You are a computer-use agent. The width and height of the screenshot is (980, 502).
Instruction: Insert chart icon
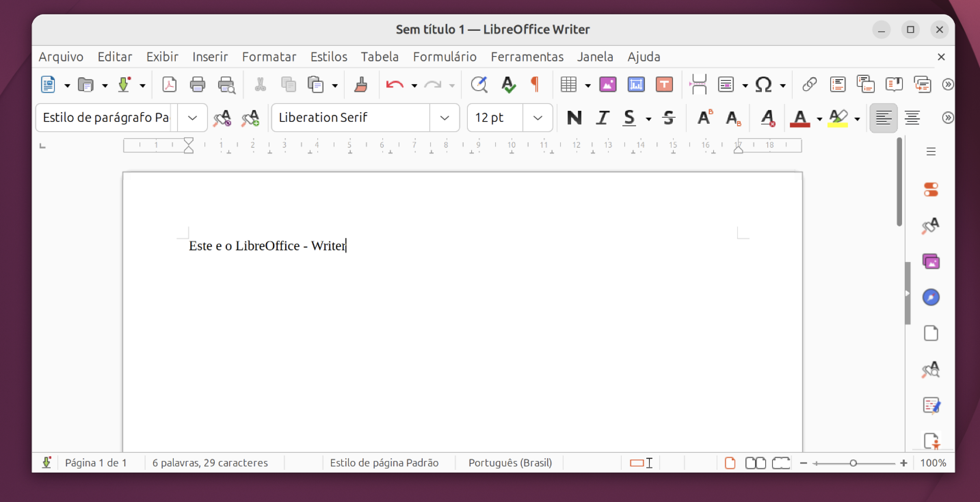(636, 84)
